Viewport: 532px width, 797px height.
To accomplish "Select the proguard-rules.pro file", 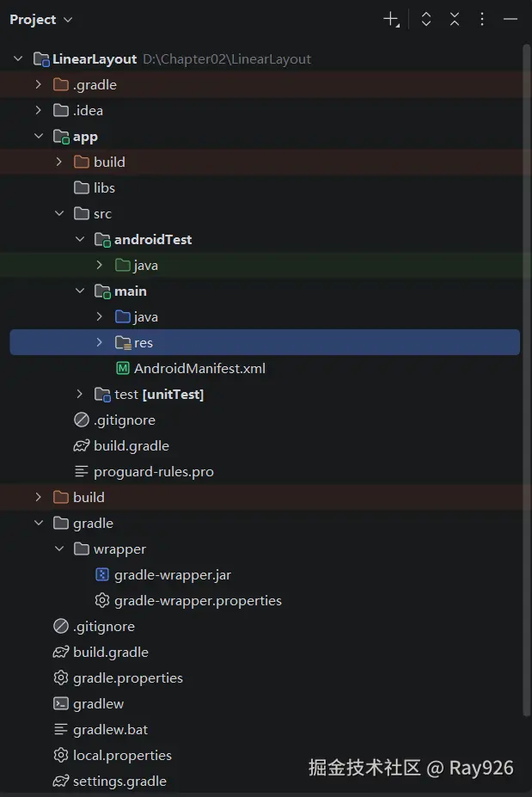I will [x=154, y=472].
